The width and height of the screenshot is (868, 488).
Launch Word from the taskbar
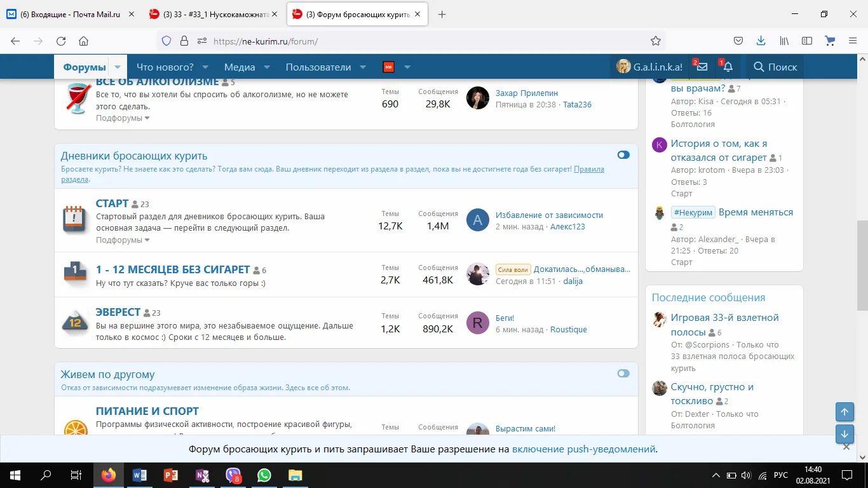click(x=140, y=475)
